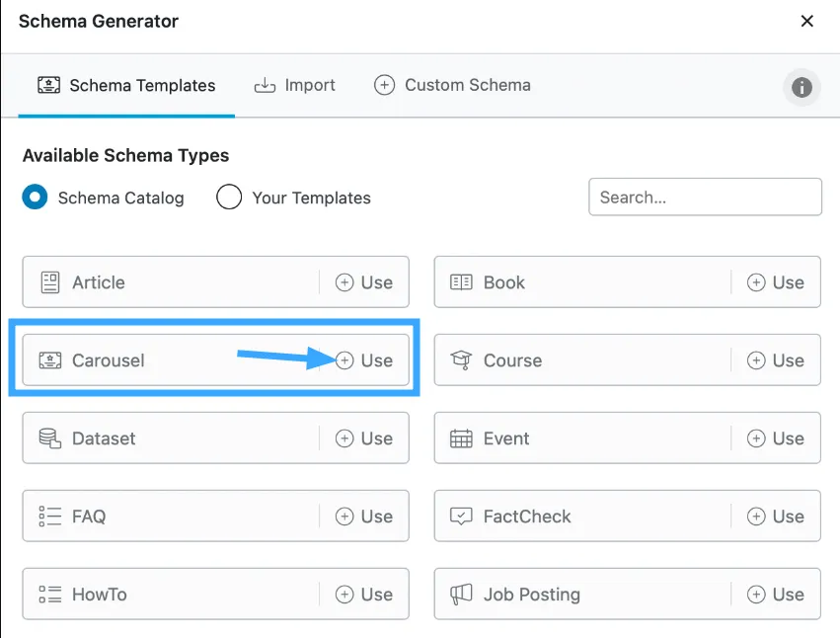The image size is (840, 638).
Task: Open the Schema Templates tab
Action: (126, 86)
